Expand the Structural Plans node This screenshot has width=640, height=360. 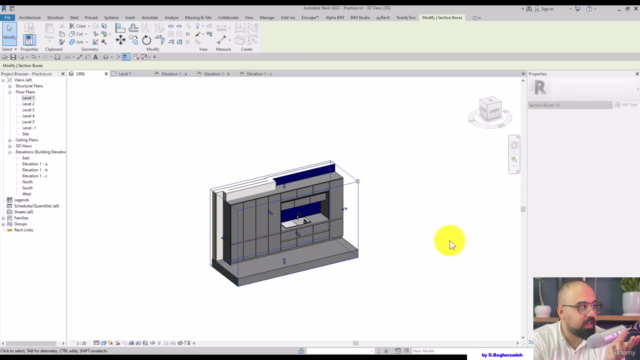point(10,86)
